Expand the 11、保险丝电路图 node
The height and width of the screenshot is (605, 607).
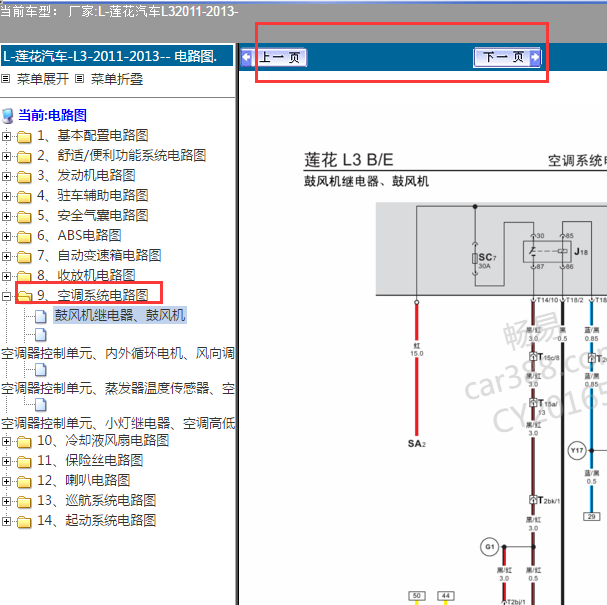[6, 461]
